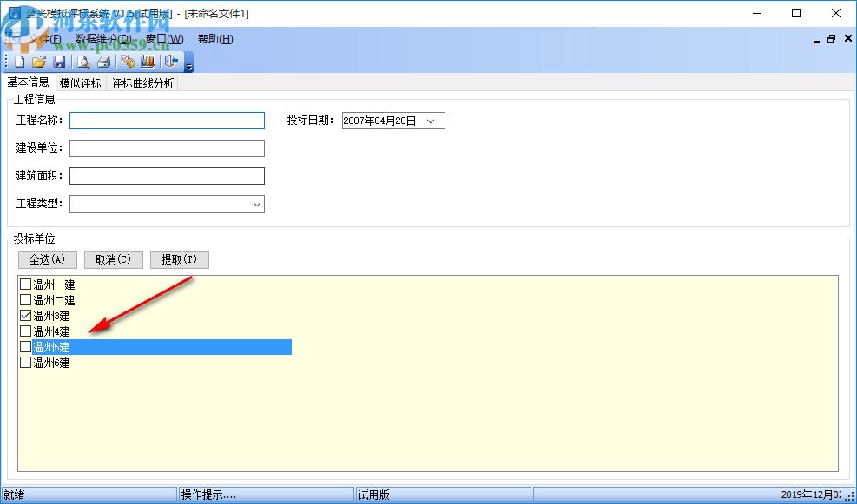Image resolution: width=857 pixels, height=504 pixels.
Task: Open the 数据维护 menu
Action: coord(103,38)
